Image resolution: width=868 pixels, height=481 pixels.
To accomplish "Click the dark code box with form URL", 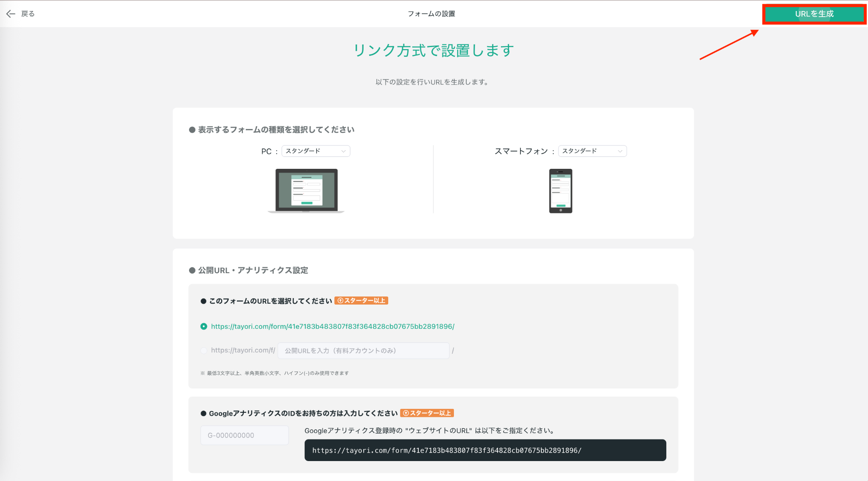I will [x=485, y=450].
